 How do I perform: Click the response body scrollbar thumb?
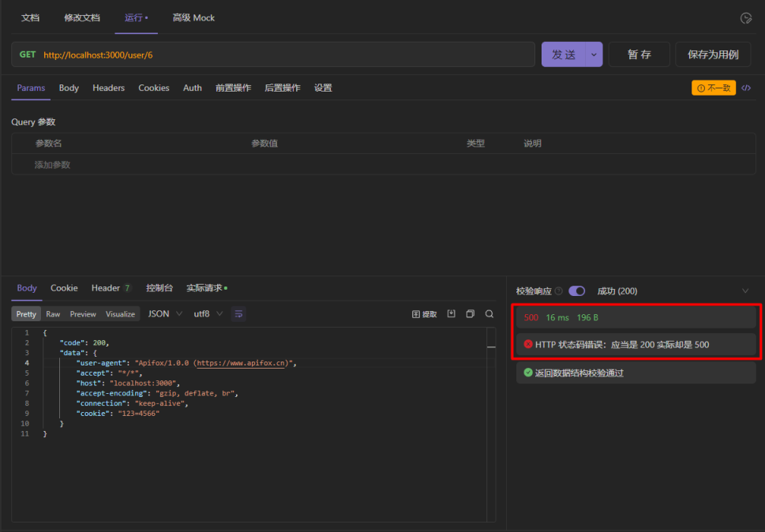[x=491, y=347]
